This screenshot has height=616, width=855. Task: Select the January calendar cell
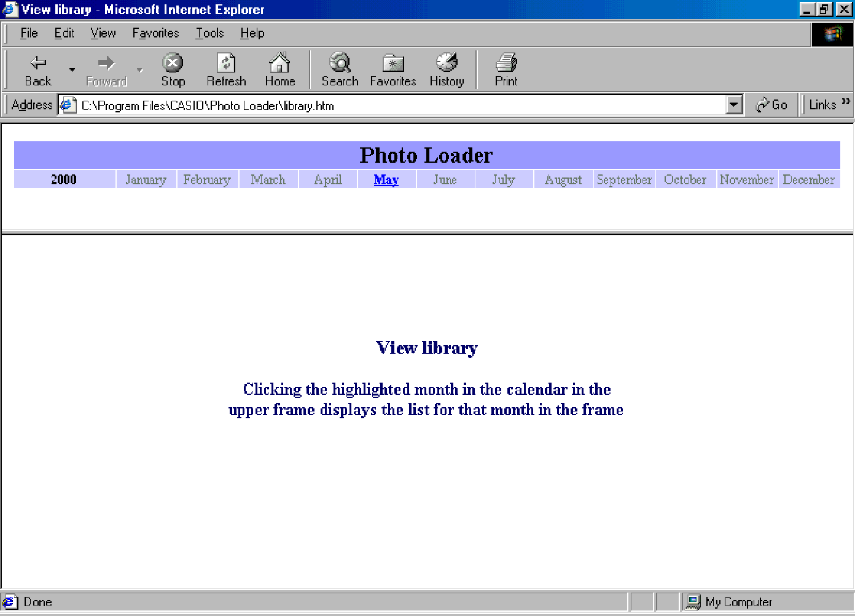[146, 179]
